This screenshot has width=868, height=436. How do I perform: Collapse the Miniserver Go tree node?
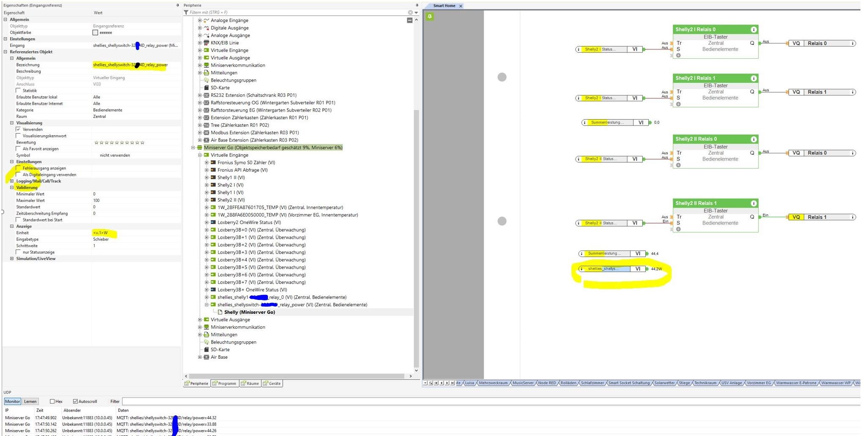193,148
